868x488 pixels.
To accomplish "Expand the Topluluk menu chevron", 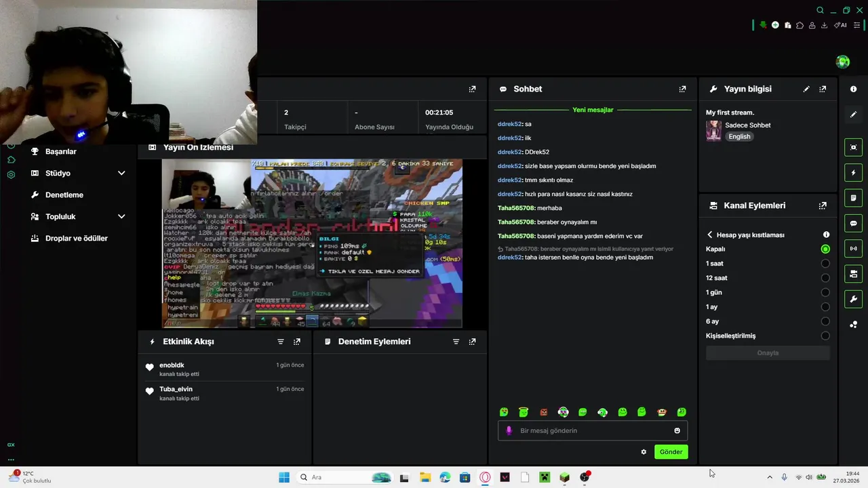I will tap(121, 217).
